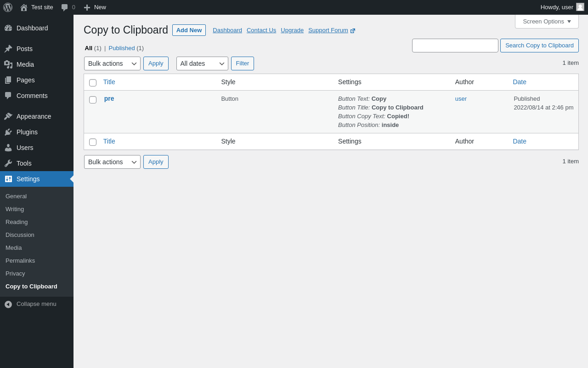Open the Posts menu
This screenshot has height=368, width=588.
pyautogui.click(x=37, y=49)
